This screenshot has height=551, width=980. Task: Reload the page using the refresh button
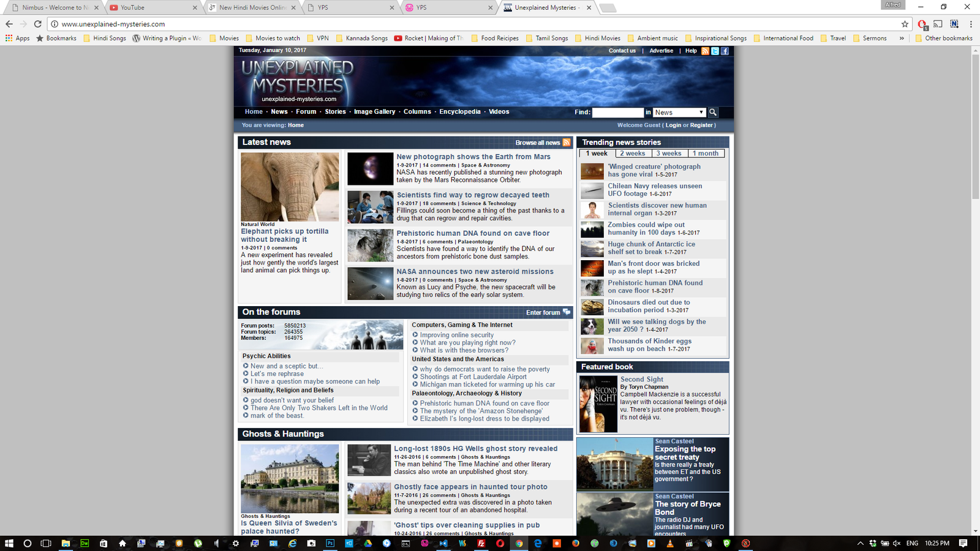click(37, 24)
